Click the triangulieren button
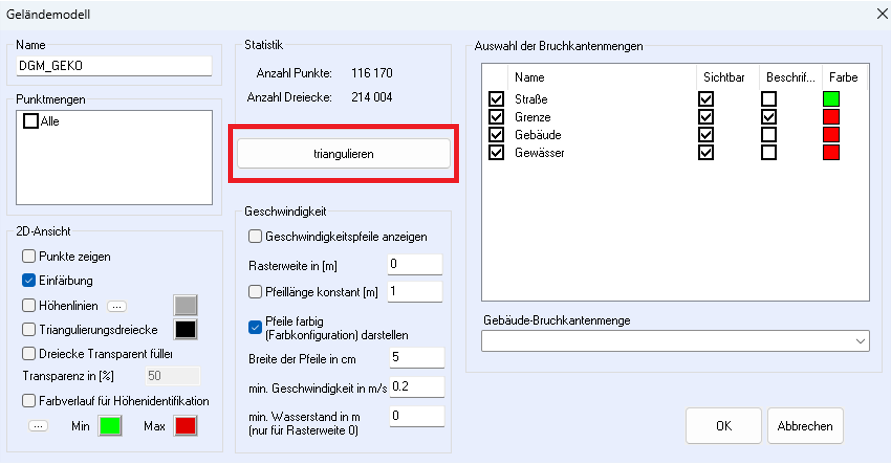This screenshot has height=463, width=891. tap(343, 153)
